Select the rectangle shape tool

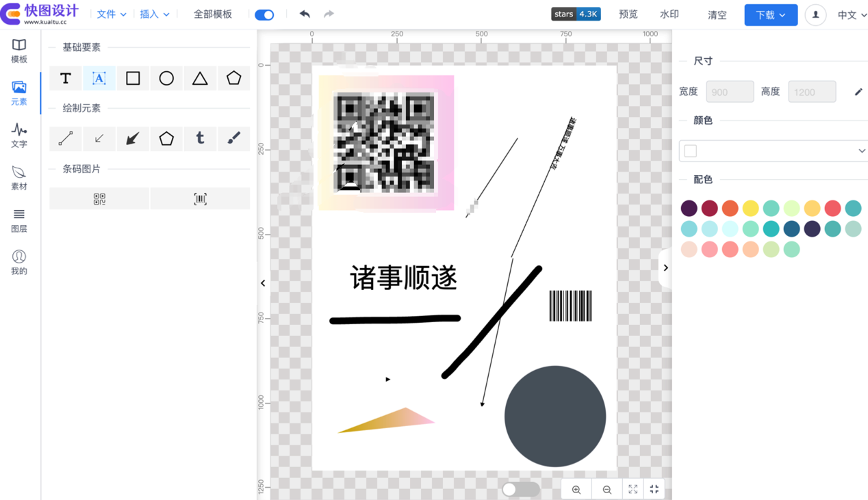pos(132,78)
